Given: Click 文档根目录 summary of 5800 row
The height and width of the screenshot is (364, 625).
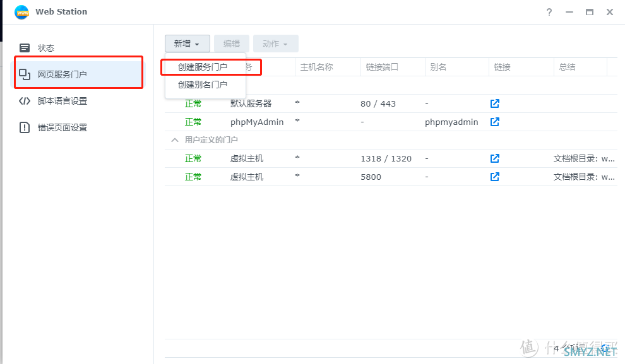Looking at the screenshot, I should [x=584, y=177].
